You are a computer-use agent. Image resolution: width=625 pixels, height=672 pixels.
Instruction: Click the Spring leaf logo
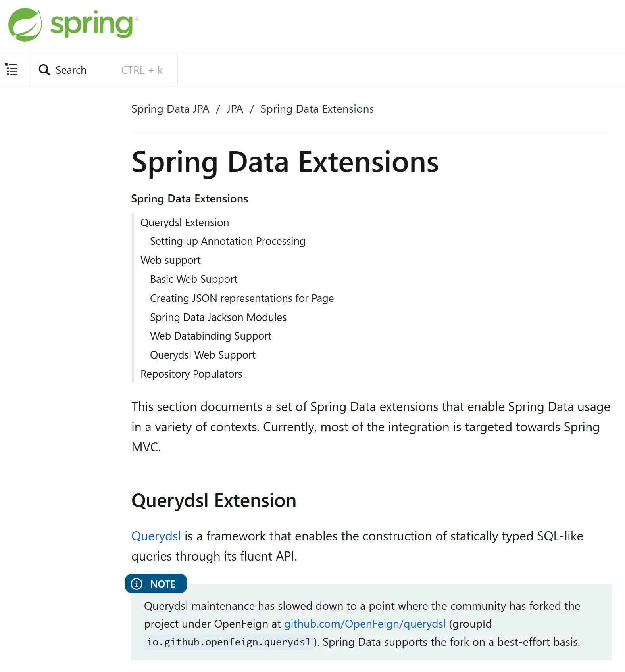click(x=25, y=25)
